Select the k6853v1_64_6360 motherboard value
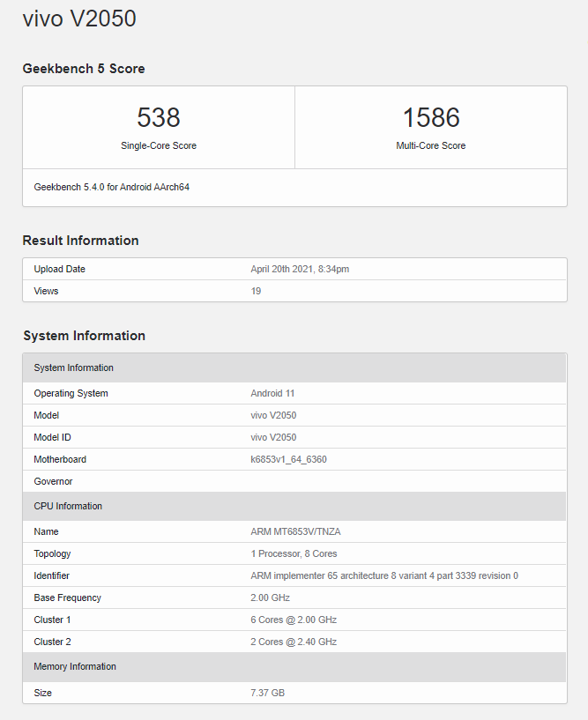588x720 pixels. (288, 460)
